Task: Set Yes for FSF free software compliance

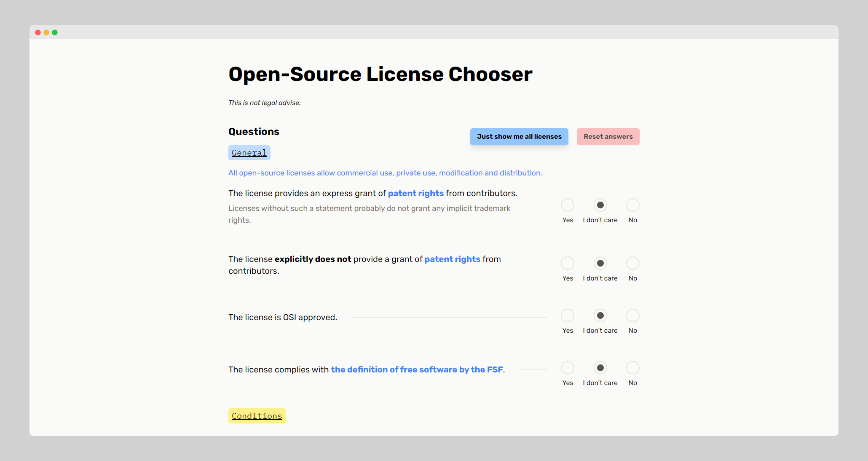Action: 568,368
